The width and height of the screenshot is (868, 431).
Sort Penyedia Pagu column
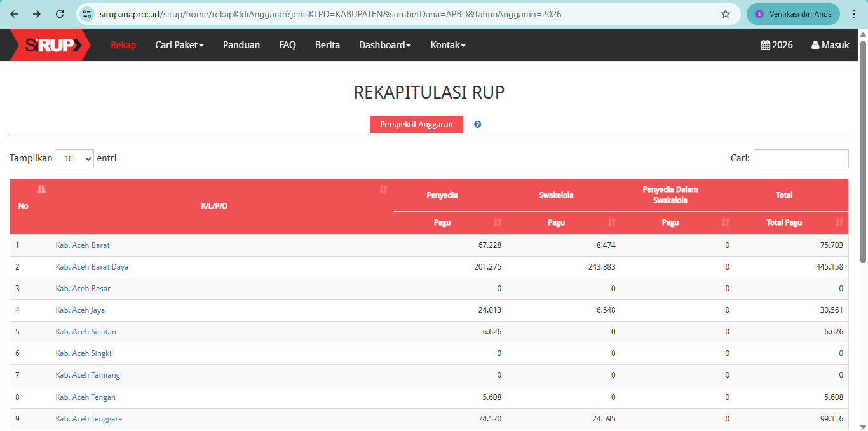498,222
